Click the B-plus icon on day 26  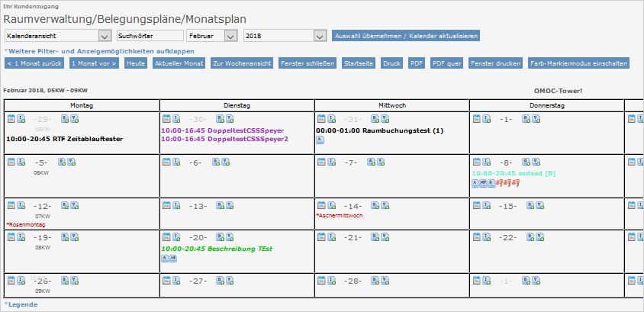pyautogui.click(x=66, y=281)
